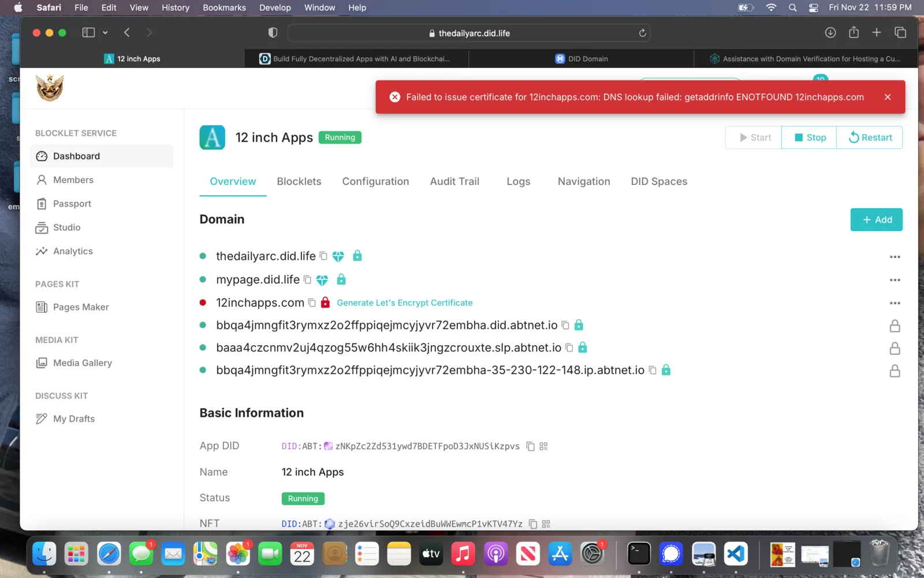The width and height of the screenshot is (924, 578).
Task: Open My Drafts in the sidebar
Action: pos(102,418)
